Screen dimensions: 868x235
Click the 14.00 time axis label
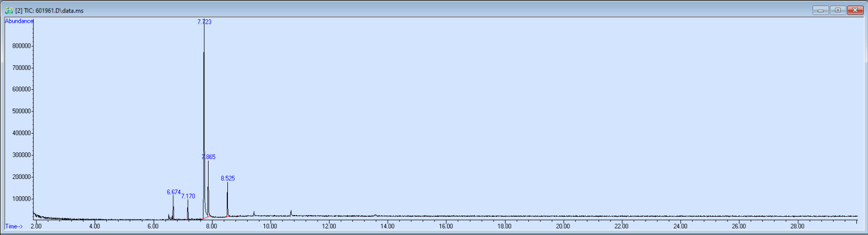387,226
